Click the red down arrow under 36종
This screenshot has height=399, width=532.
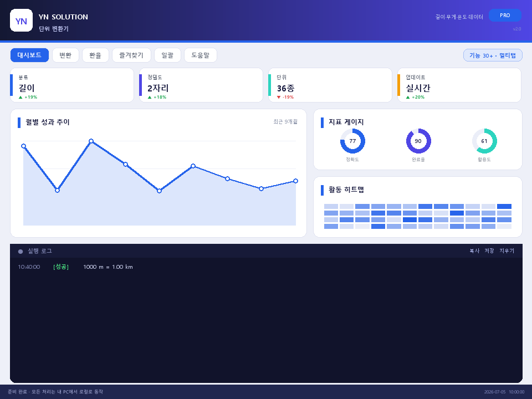(279, 98)
